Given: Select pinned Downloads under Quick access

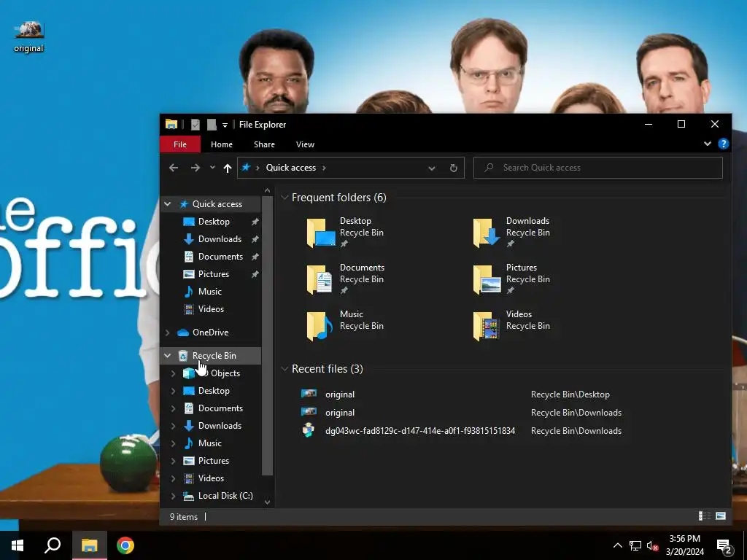Looking at the screenshot, I should point(220,239).
